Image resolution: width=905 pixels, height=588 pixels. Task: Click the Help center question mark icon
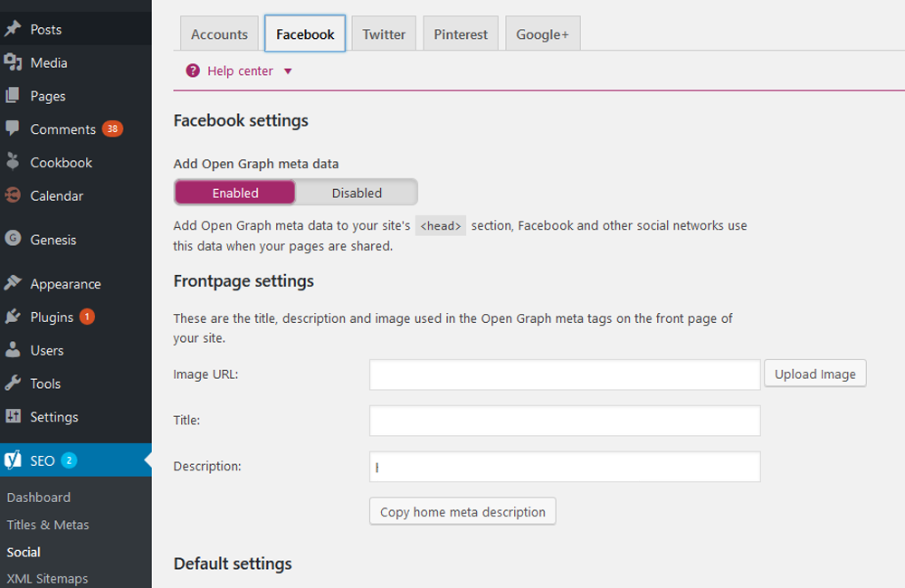[193, 71]
